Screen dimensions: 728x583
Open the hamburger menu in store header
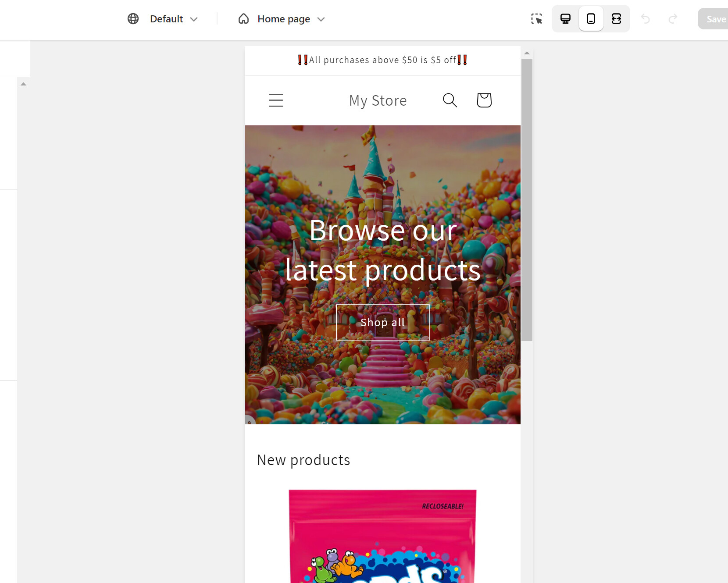tap(276, 100)
